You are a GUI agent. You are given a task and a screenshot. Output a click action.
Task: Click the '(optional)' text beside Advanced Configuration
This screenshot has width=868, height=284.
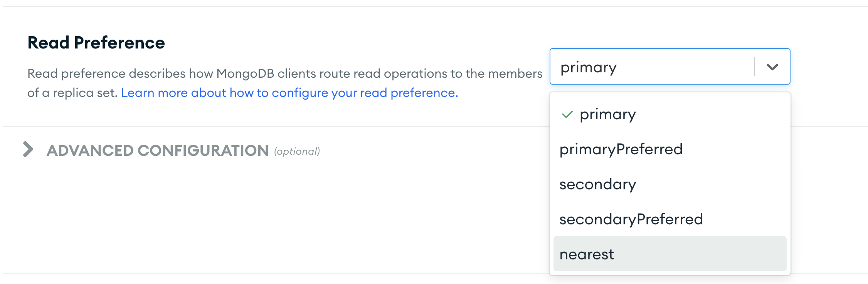point(297,151)
